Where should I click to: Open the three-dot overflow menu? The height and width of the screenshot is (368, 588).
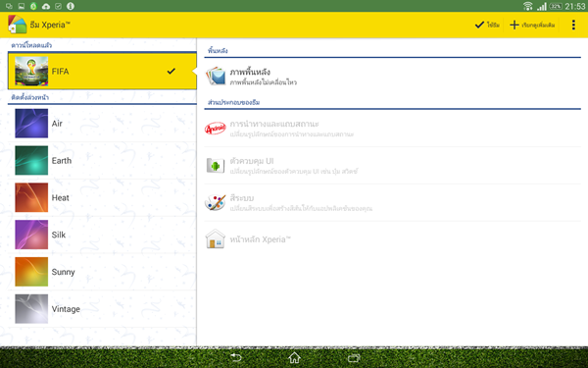(573, 25)
